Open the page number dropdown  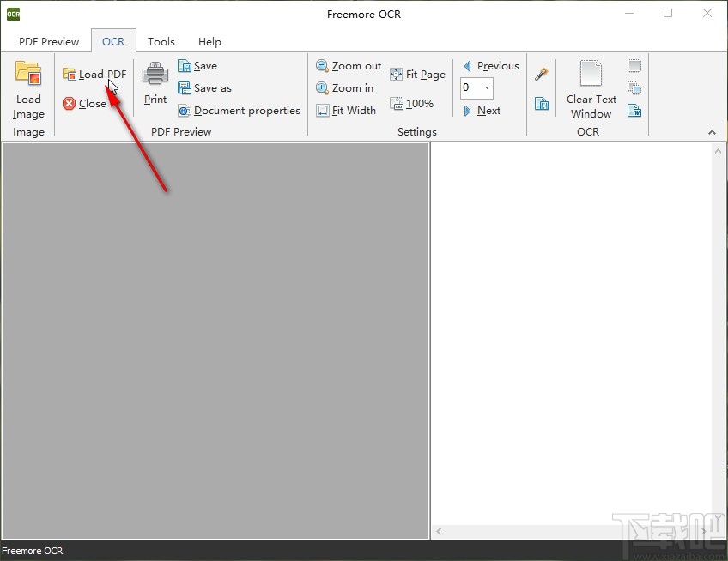487,87
